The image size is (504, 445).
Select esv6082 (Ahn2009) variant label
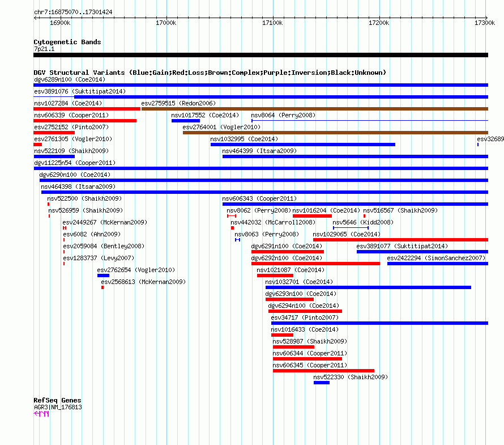click(x=92, y=234)
